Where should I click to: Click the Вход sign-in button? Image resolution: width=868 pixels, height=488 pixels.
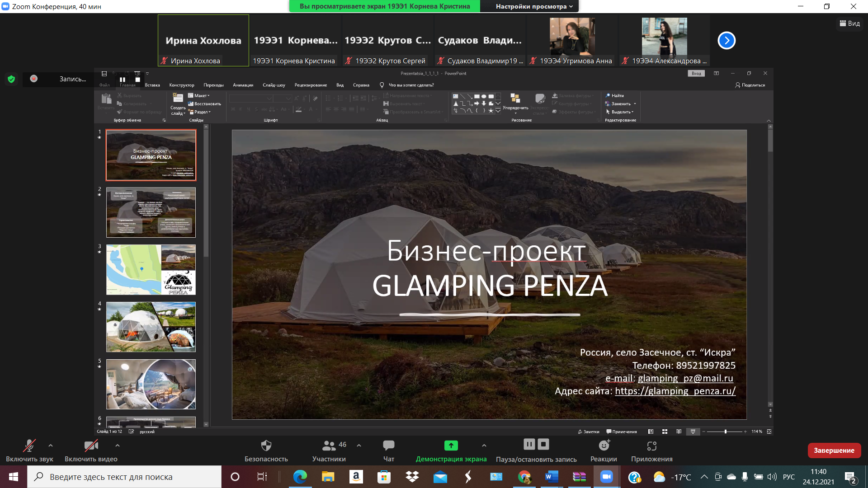pyautogui.click(x=696, y=74)
